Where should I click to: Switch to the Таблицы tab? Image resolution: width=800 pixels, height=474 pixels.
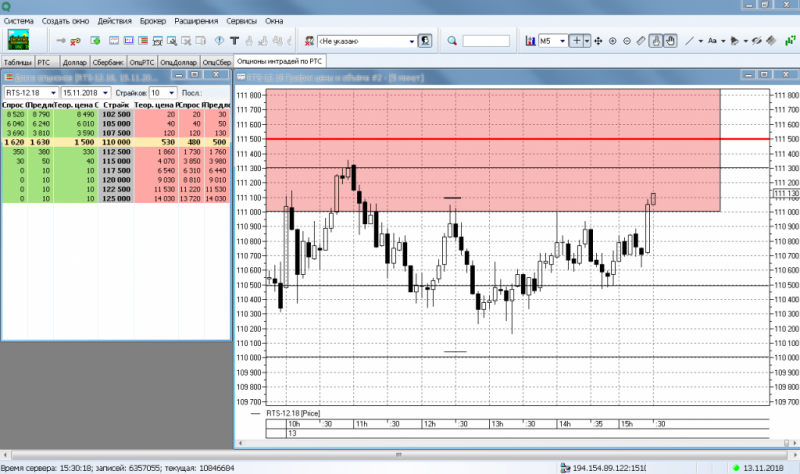(x=17, y=62)
